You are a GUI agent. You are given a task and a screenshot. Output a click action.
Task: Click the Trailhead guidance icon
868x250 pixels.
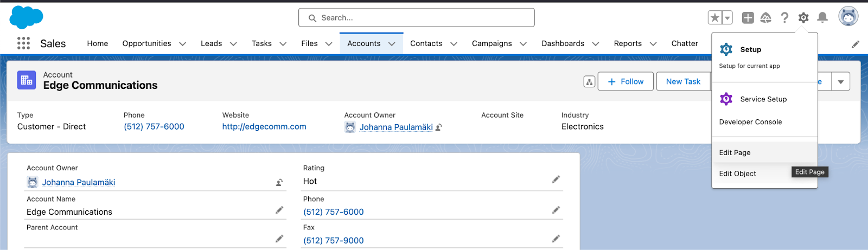tap(766, 18)
